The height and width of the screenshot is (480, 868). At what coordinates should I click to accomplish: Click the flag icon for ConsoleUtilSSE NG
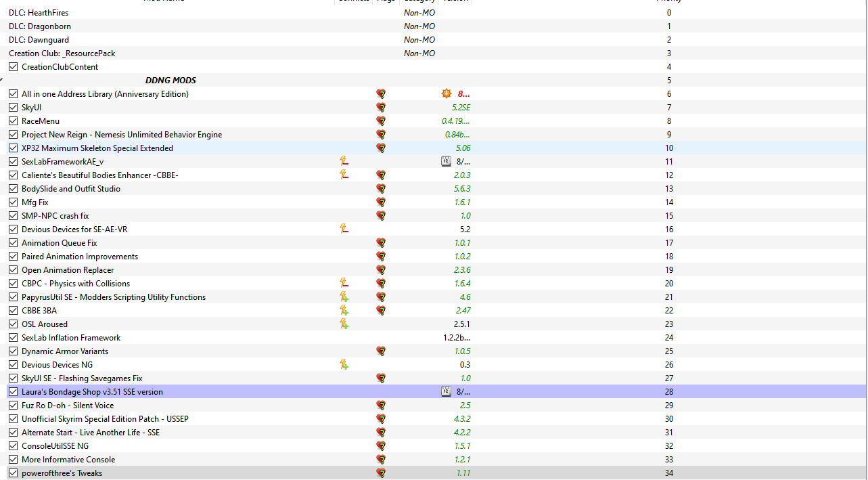(x=381, y=446)
